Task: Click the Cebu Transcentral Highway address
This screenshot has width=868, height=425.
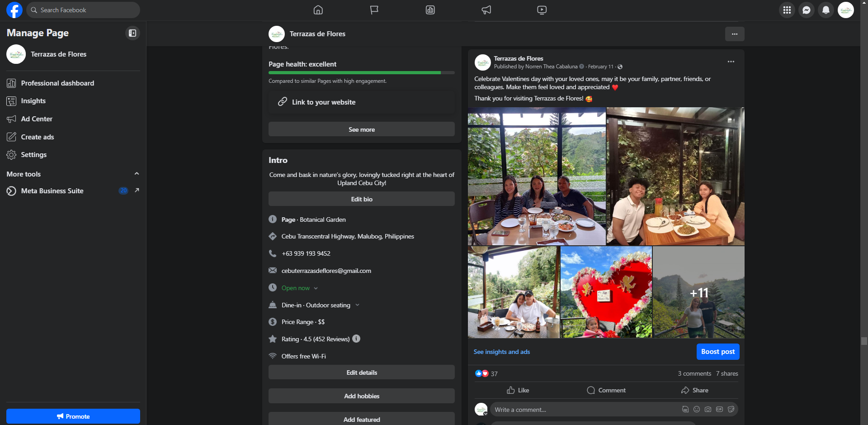Action: point(348,236)
